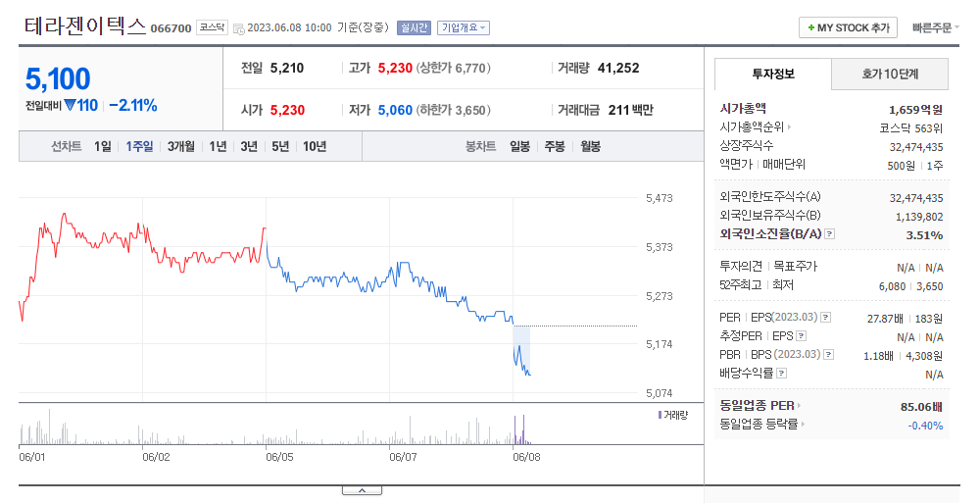980x503 pixels.
Task: Select the 3년 line chart period
Action: 249,146
